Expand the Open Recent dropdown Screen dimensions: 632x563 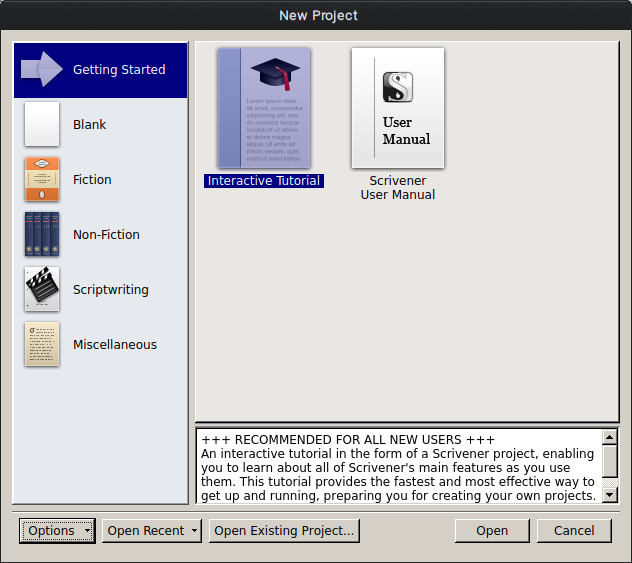point(152,531)
